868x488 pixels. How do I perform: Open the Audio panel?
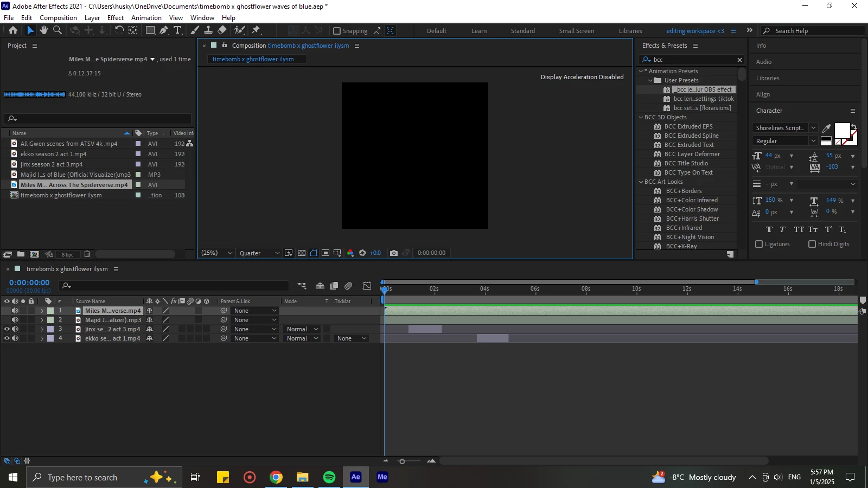764,62
